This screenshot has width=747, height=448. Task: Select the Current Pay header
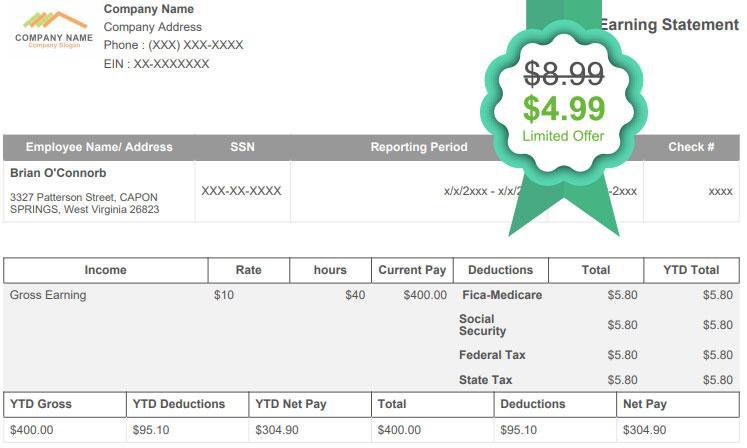412,270
